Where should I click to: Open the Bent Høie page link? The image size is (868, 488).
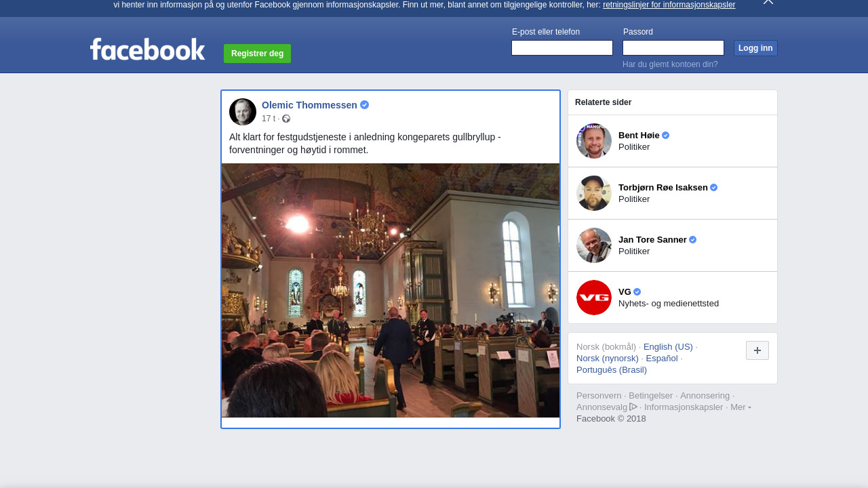(639, 136)
